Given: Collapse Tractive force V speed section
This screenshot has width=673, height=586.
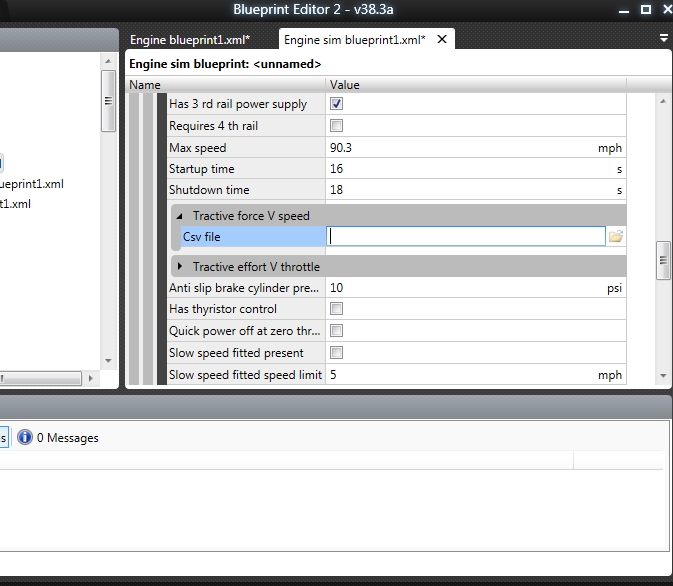Looking at the screenshot, I should pos(179,216).
